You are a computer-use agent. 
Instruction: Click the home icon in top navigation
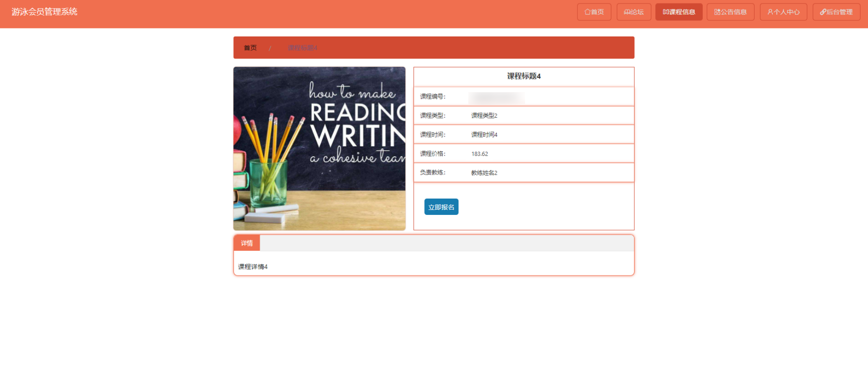point(588,12)
